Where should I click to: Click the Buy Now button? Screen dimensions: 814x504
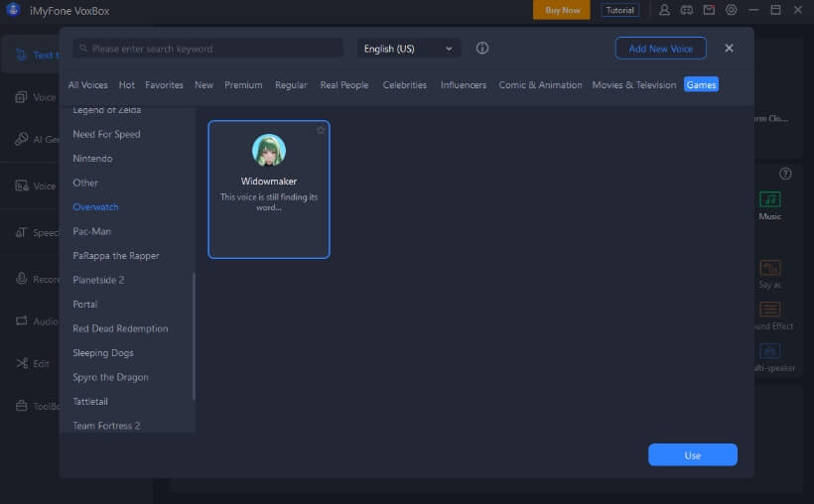click(x=562, y=10)
